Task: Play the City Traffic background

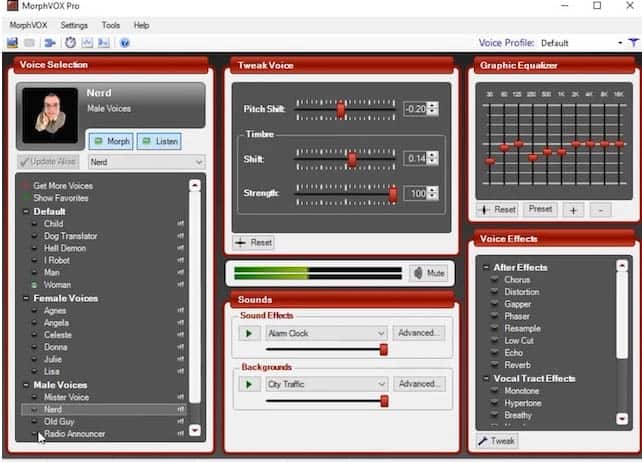Action: click(249, 385)
